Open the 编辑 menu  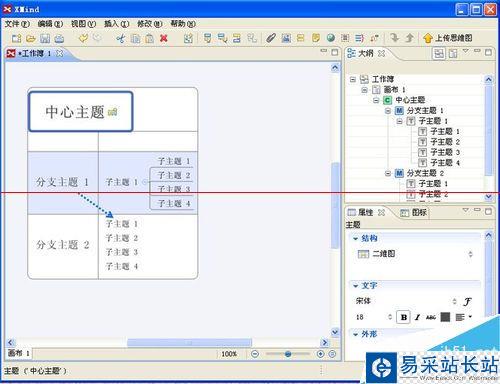tap(50, 24)
